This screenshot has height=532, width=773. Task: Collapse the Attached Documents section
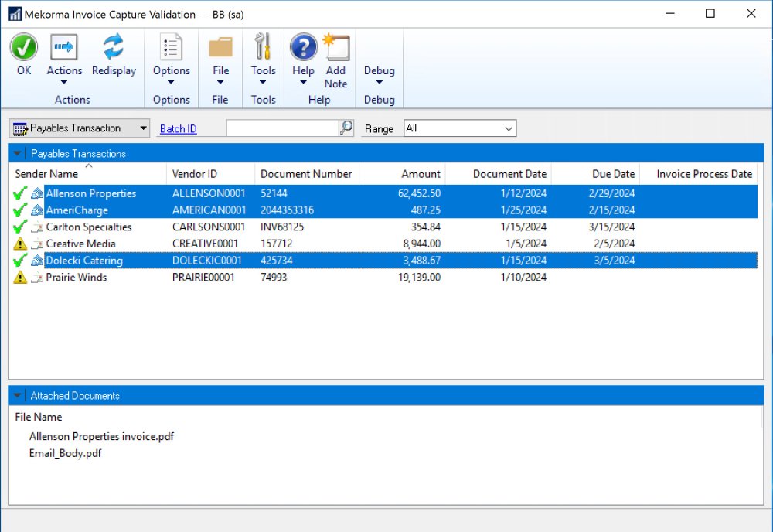coord(19,396)
